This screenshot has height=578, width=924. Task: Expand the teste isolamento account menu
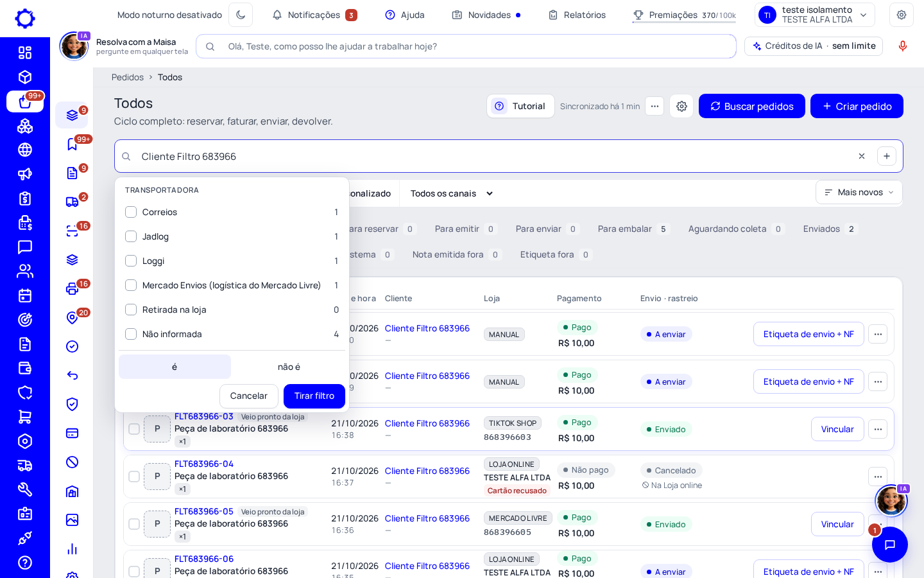[815, 15]
